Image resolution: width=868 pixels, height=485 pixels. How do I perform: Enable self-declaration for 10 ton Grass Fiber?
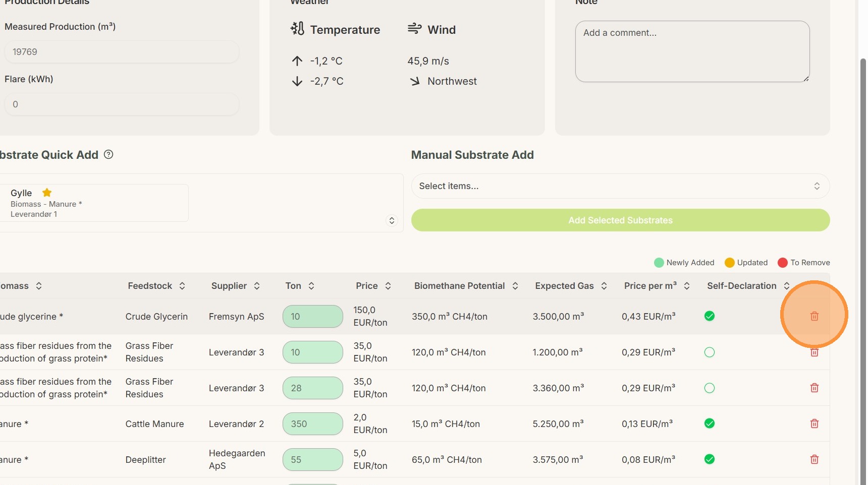click(709, 352)
